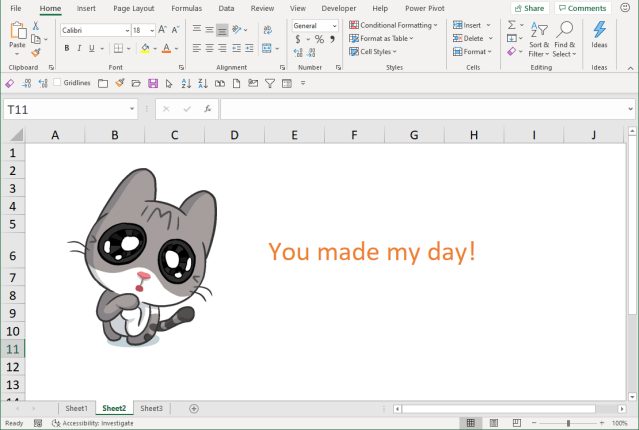639x430 pixels.
Task: Switch to the Page Layout ribbon tab
Action: pos(134,8)
